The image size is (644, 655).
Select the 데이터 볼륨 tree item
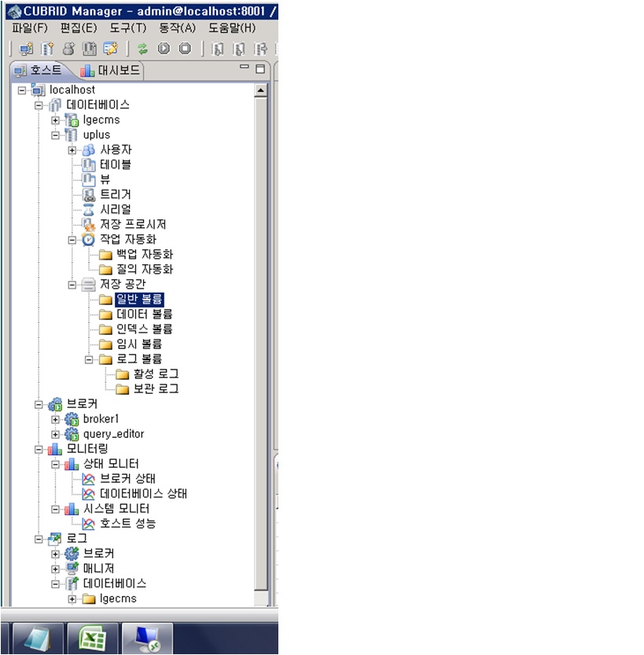pyautogui.click(x=144, y=315)
